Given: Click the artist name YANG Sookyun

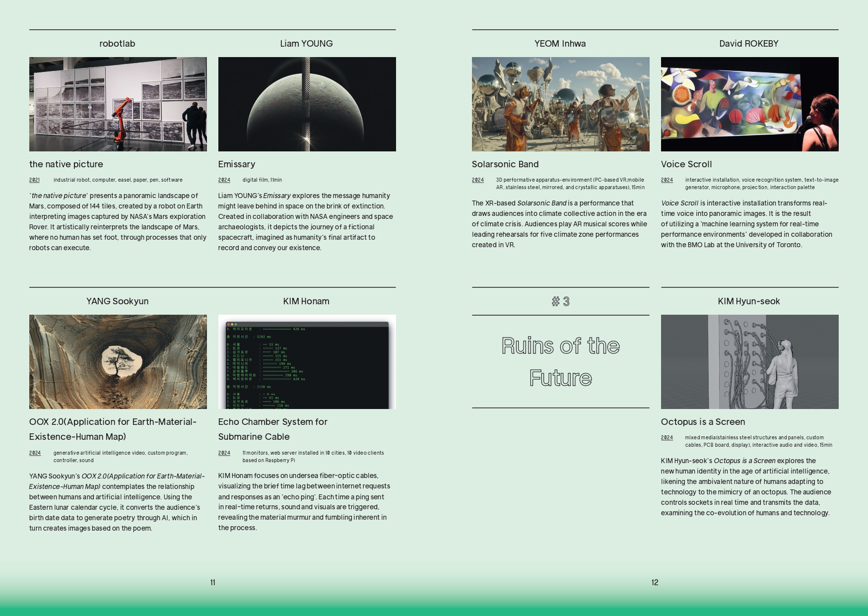Looking at the screenshot, I should pyautogui.click(x=117, y=301).
